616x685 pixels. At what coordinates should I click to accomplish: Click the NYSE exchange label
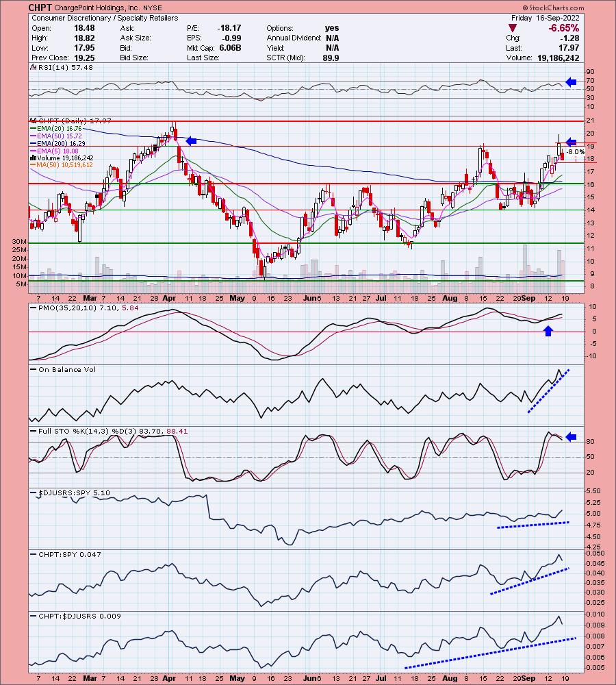[152, 8]
